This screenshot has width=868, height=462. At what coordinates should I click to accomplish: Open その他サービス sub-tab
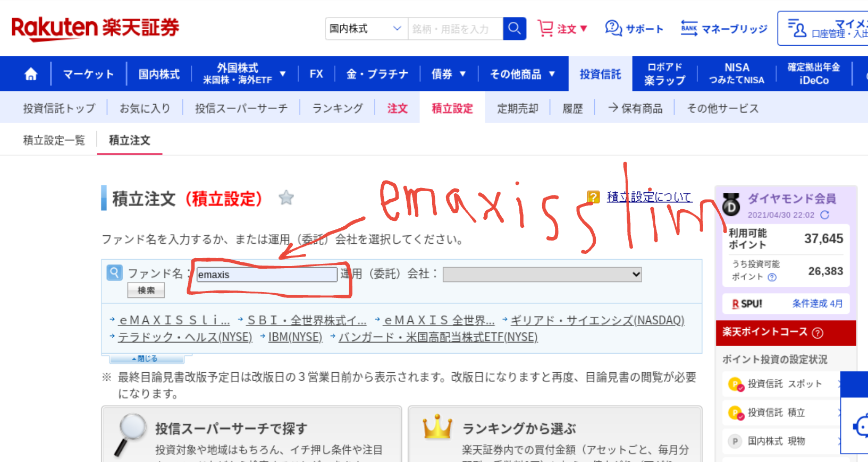click(722, 108)
